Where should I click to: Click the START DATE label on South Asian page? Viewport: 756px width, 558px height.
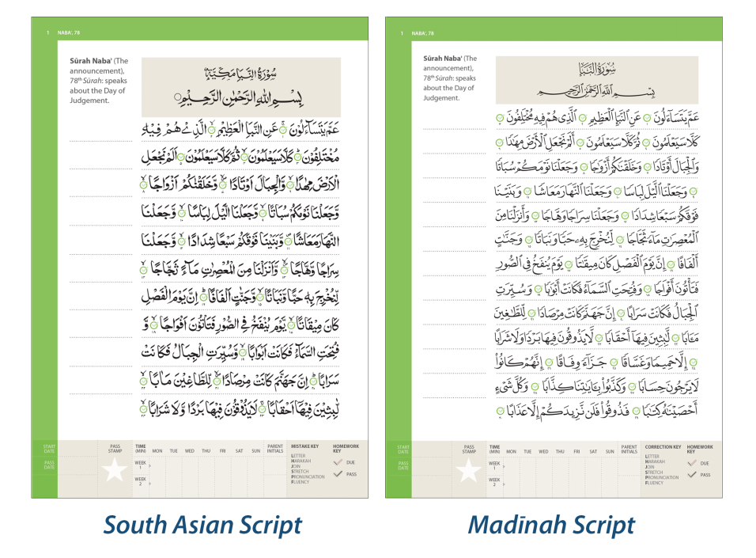pos(49,449)
